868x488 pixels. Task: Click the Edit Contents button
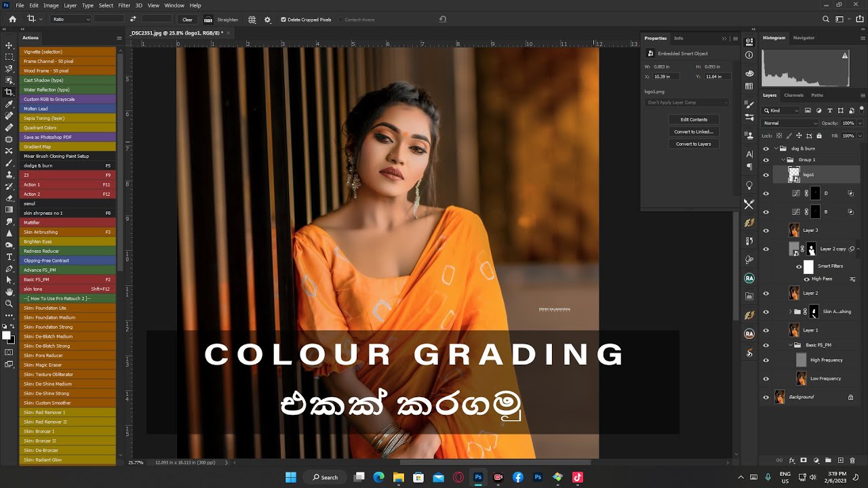pyautogui.click(x=694, y=119)
